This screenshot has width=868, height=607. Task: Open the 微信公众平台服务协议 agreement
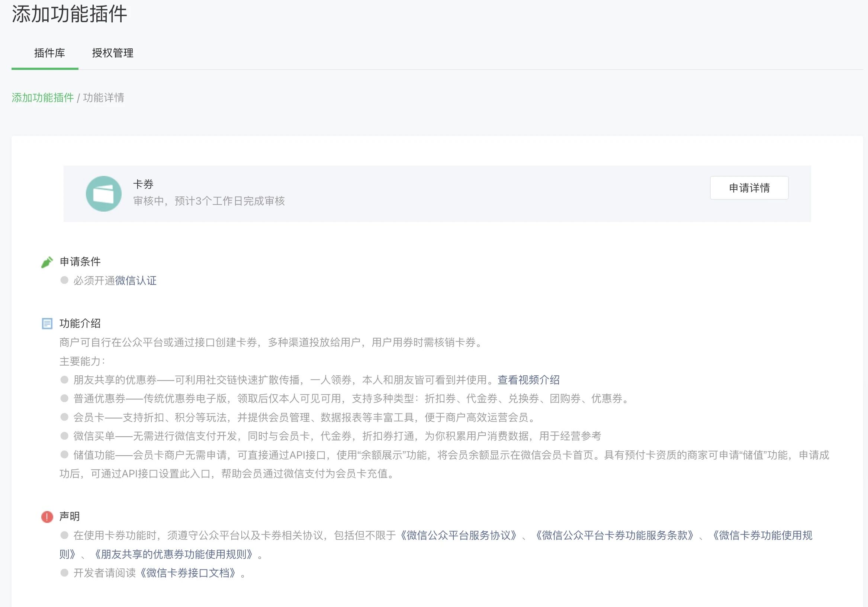(x=459, y=535)
